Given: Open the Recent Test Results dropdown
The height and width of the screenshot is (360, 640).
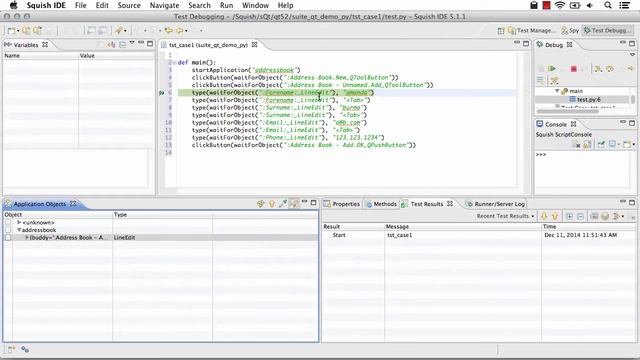Looking at the screenshot, I should (x=506, y=216).
